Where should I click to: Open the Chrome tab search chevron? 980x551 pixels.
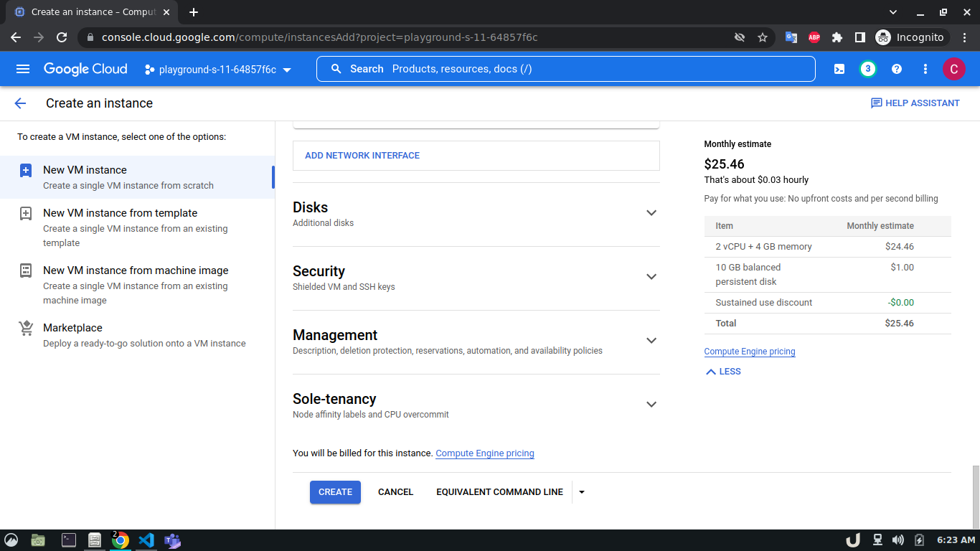coord(893,12)
